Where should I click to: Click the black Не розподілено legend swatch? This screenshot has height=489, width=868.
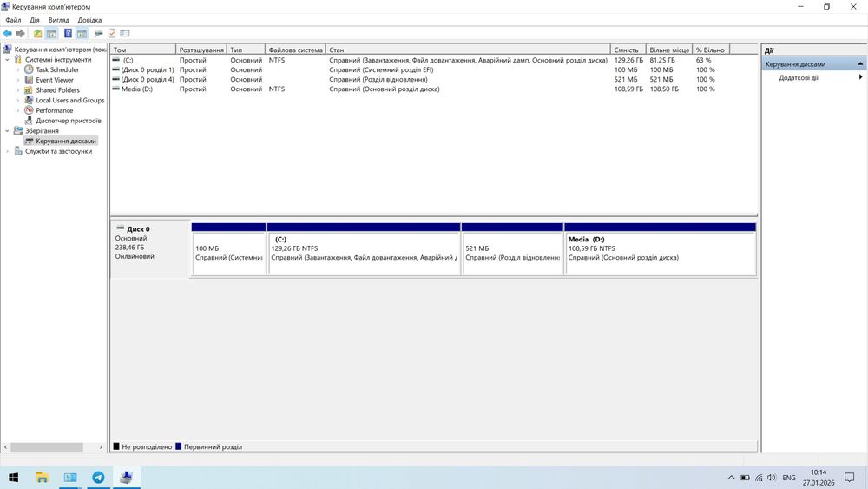116,446
